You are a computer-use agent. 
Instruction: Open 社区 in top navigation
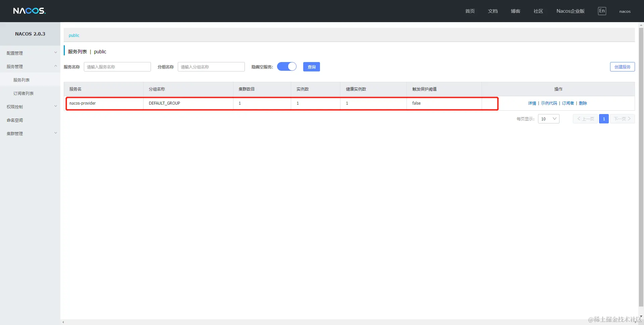tap(538, 11)
